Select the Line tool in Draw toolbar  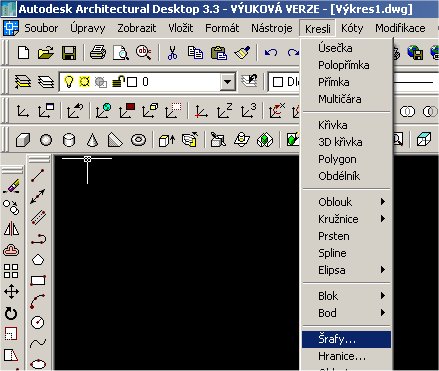coord(38,175)
